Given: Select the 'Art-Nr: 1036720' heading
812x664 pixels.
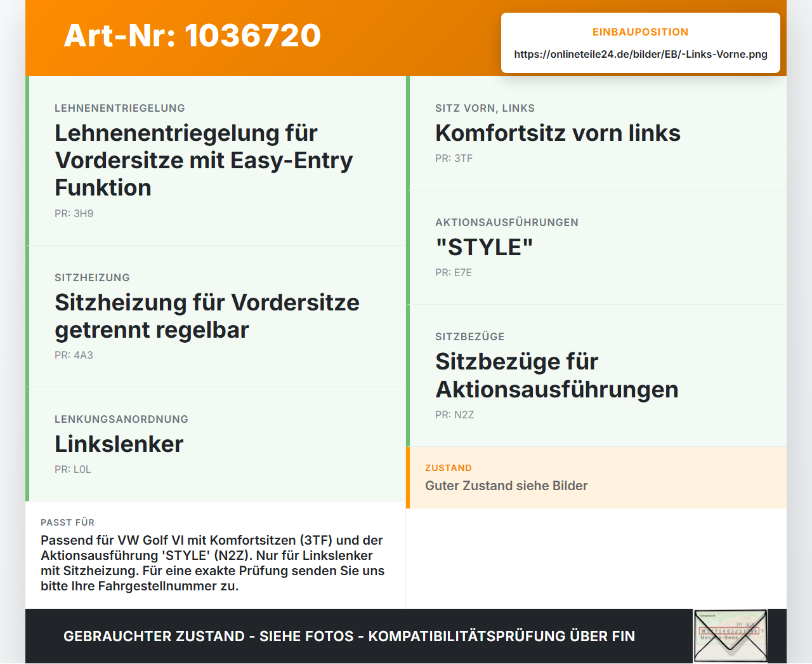Looking at the screenshot, I should tap(192, 36).
